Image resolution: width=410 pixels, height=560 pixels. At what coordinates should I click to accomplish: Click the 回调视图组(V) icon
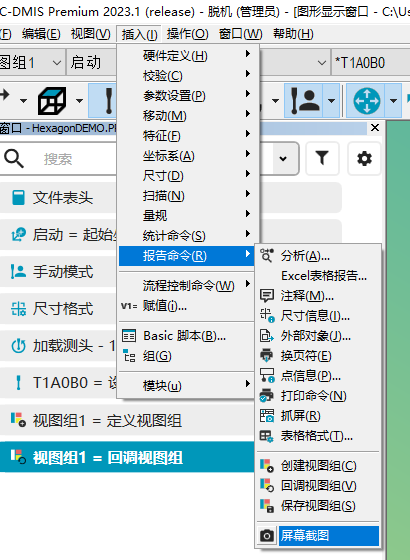coord(267,486)
